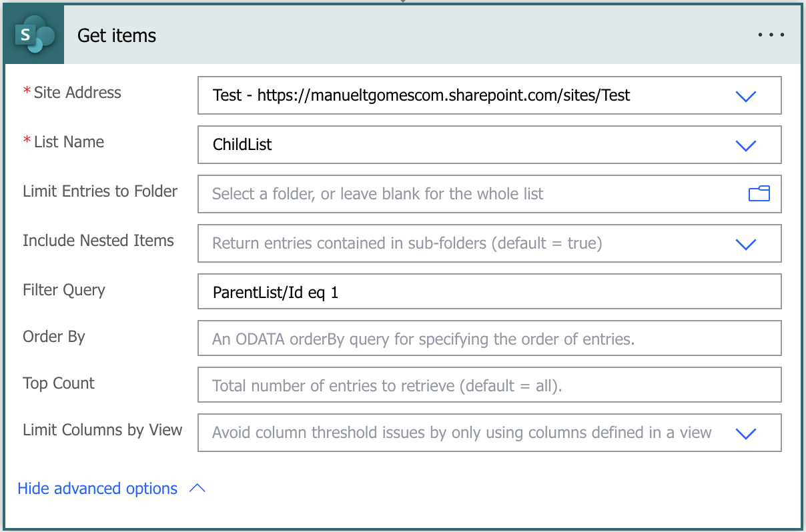This screenshot has height=532, width=806.
Task: Click the Include Nested Items dropdown chevron
Action: tap(746, 243)
